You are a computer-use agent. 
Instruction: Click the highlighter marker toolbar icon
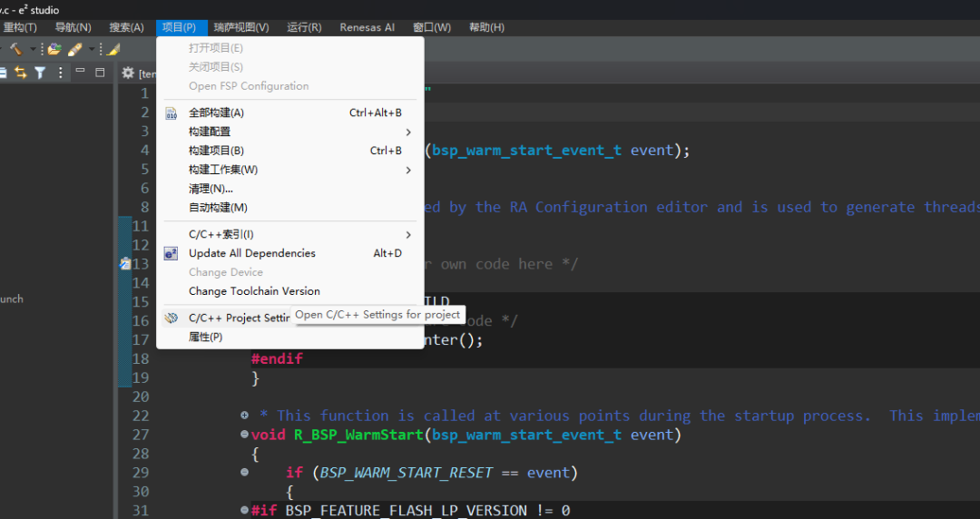[113, 49]
